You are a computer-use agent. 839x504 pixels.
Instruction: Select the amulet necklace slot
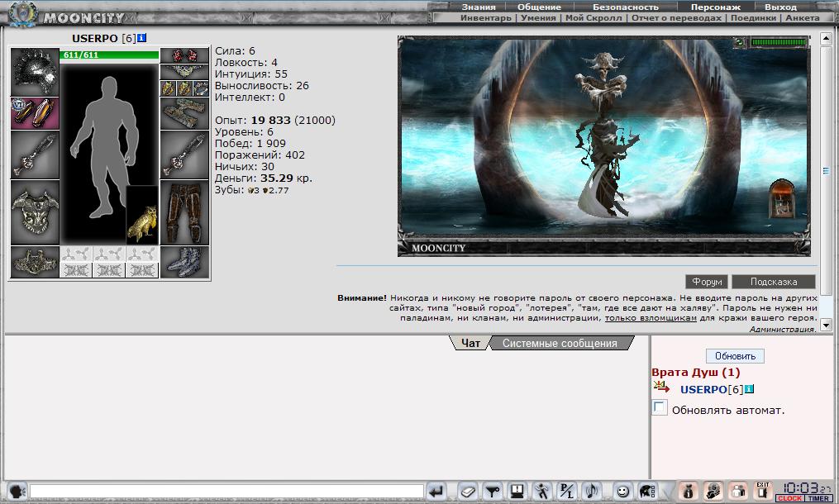184,72
